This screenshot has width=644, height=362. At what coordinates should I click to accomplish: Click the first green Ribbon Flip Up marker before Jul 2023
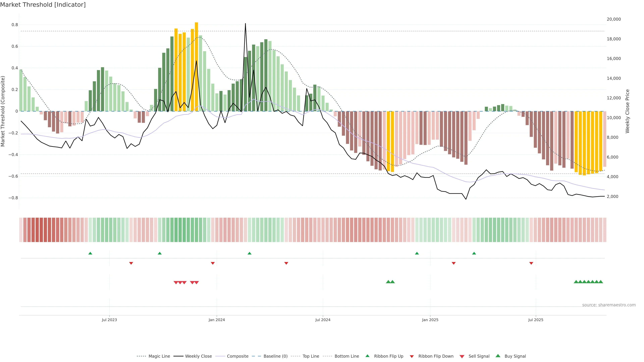coord(90,253)
